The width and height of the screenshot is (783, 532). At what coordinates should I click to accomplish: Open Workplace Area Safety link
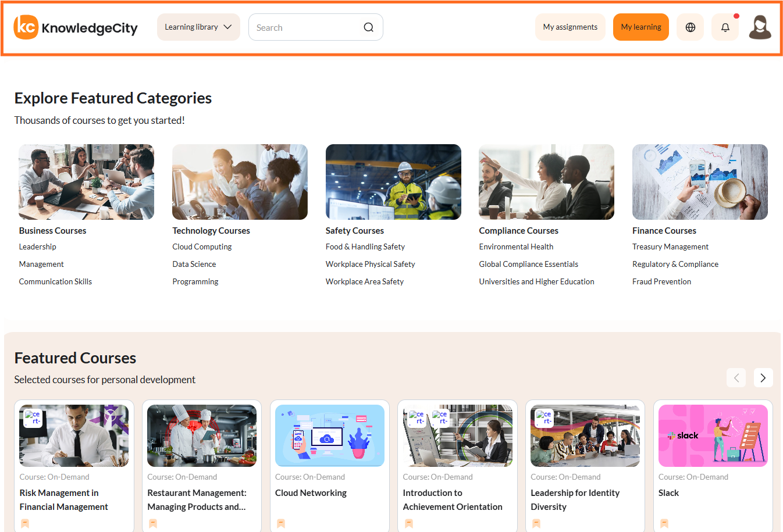[365, 281]
